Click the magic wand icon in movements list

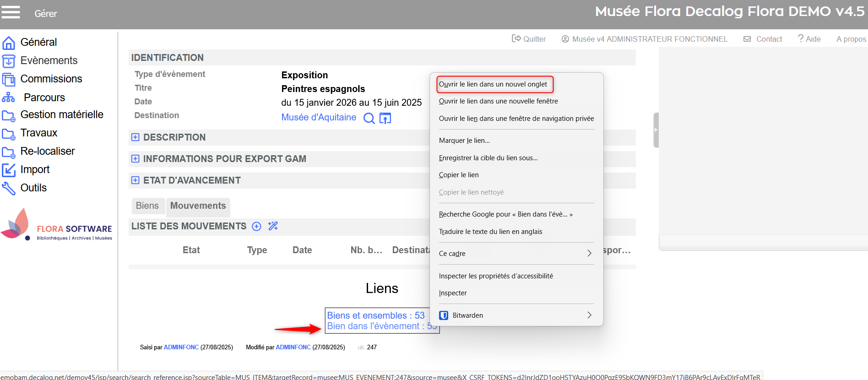tap(273, 226)
